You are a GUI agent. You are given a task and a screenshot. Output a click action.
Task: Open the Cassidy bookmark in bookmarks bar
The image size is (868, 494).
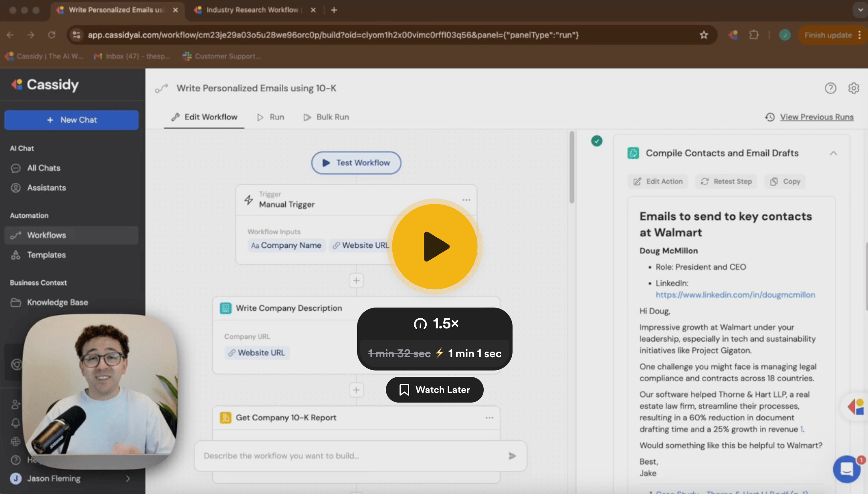(x=44, y=56)
